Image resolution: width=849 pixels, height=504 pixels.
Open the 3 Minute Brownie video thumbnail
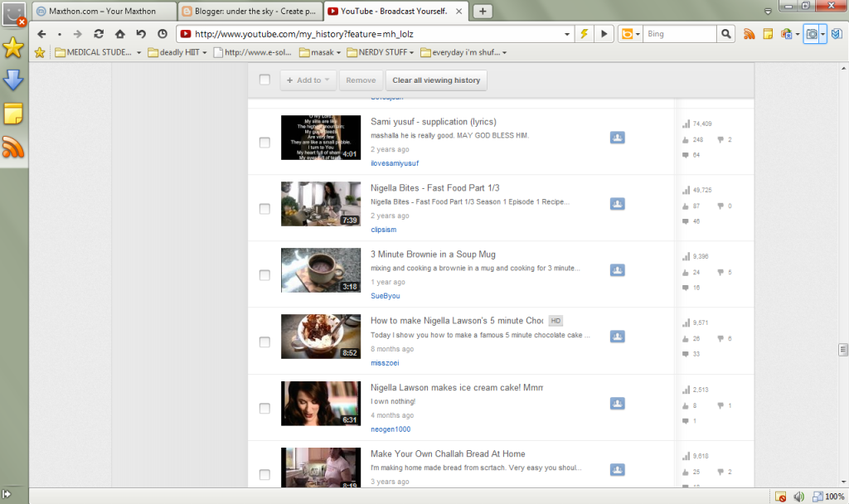pyautogui.click(x=321, y=270)
